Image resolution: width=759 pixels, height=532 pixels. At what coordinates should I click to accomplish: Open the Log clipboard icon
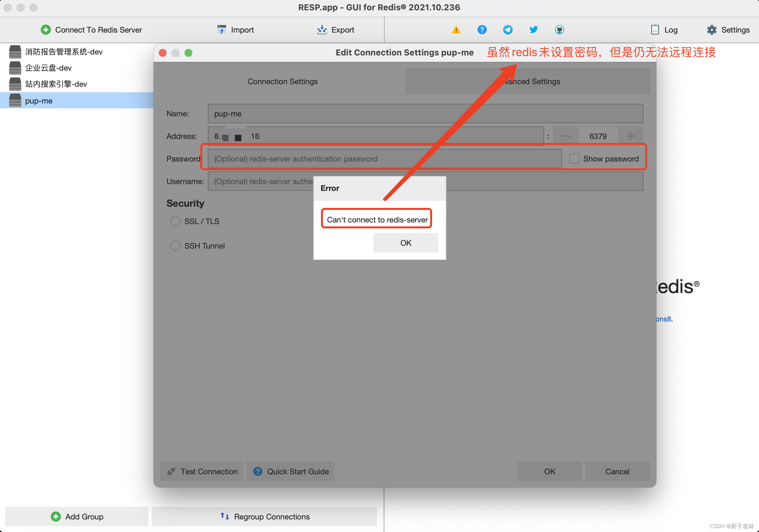tap(654, 30)
